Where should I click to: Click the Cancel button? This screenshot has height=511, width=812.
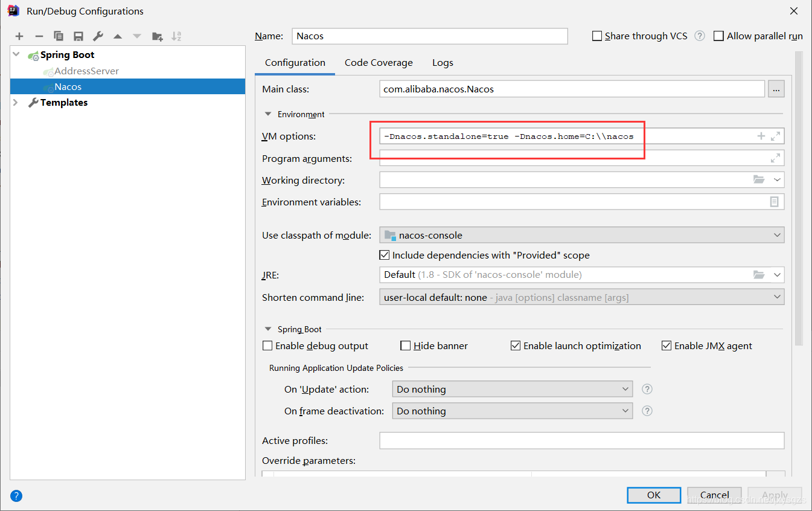point(714,495)
